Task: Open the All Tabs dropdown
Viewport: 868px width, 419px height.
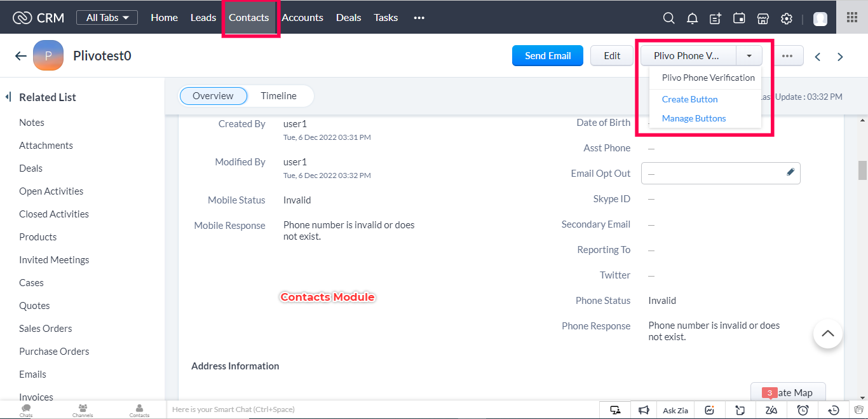Action: 107,18
